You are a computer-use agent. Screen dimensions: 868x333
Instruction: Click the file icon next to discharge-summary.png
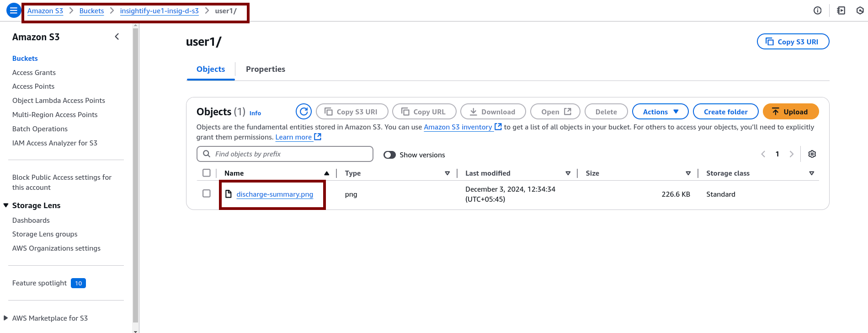[x=229, y=194]
